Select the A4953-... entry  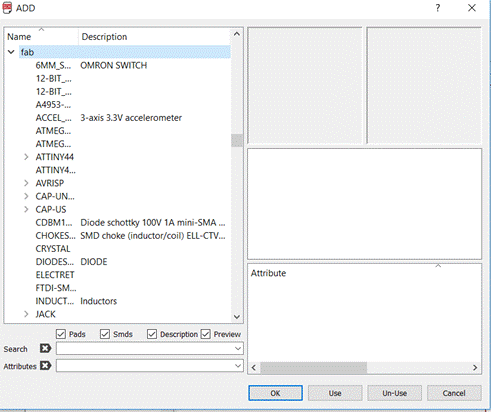pyautogui.click(x=53, y=105)
